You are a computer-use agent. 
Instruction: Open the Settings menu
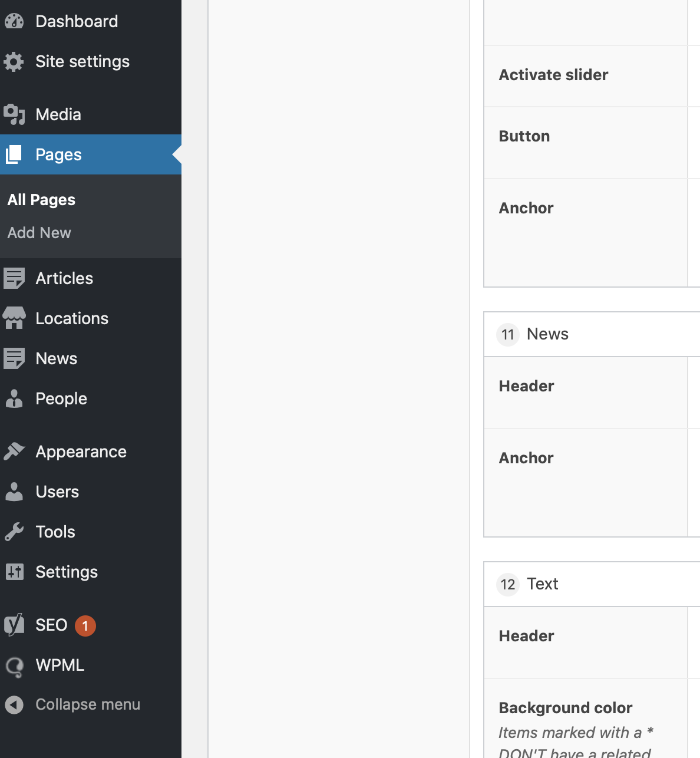[67, 572]
